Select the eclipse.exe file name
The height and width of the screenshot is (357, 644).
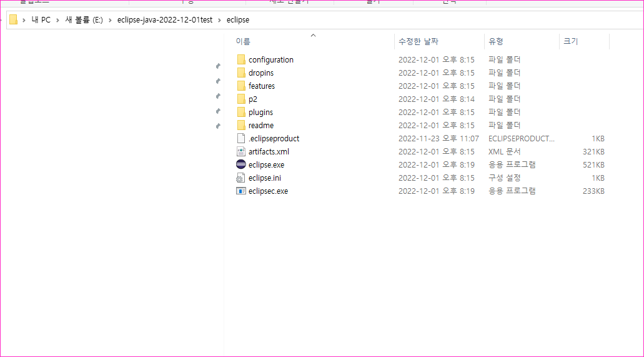pyautogui.click(x=267, y=165)
